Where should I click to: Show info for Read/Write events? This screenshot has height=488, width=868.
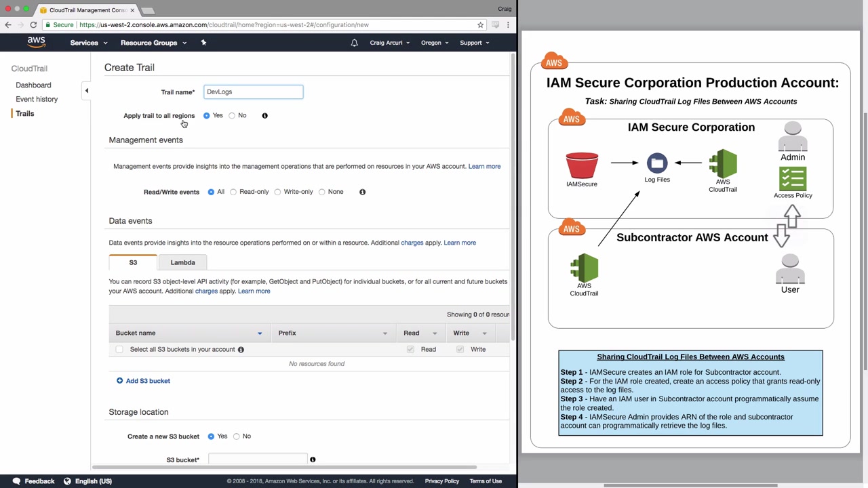tap(362, 192)
